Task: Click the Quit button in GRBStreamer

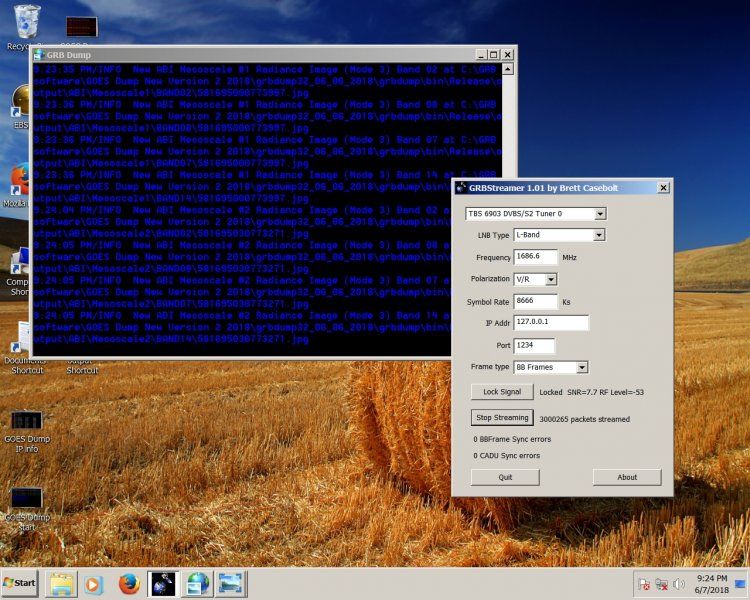Action: click(505, 477)
